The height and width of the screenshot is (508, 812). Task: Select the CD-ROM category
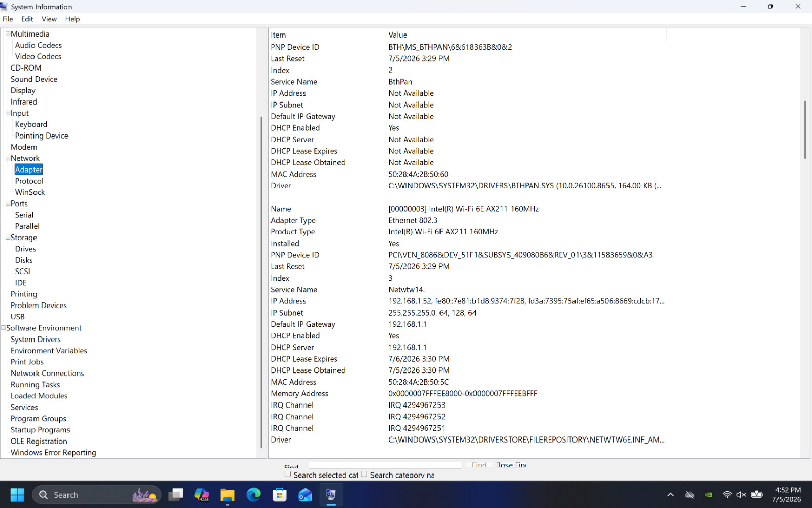26,68
